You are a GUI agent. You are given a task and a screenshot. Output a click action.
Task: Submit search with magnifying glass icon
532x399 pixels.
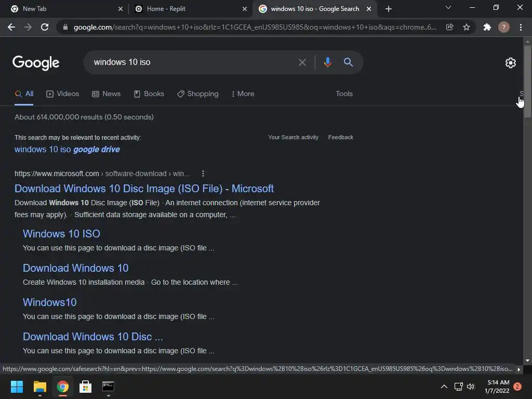(x=348, y=62)
